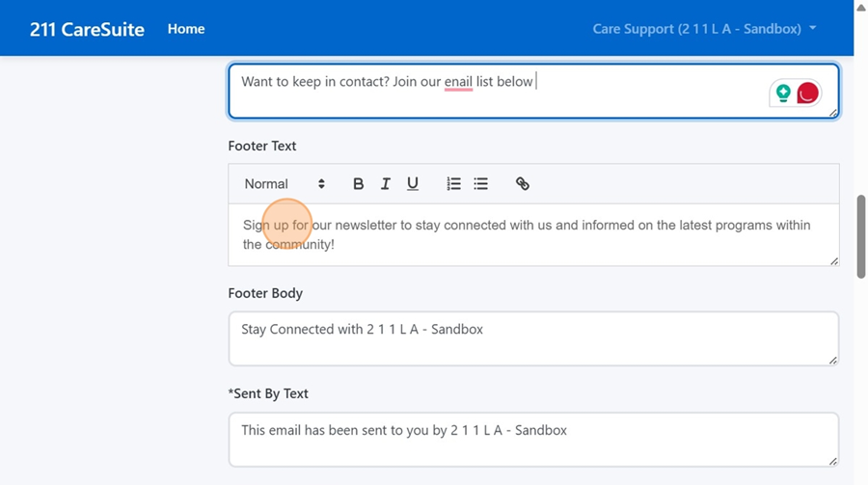The image size is (868, 485).
Task: Open the Normal text style dropdown
Action: [284, 184]
